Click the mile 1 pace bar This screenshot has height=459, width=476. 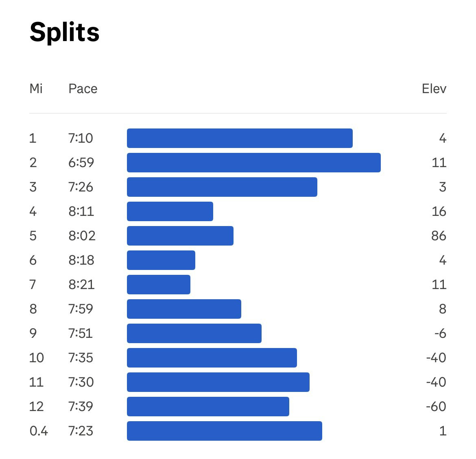click(240, 138)
